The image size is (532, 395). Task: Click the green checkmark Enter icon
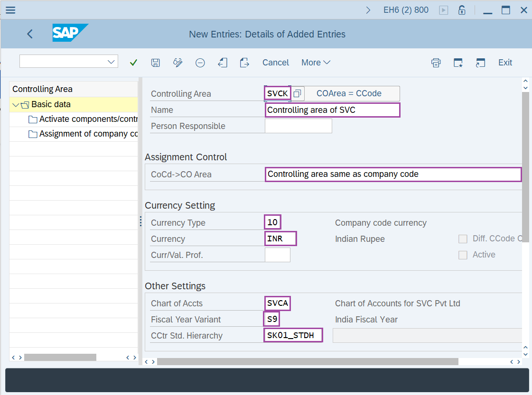[x=133, y=63]
